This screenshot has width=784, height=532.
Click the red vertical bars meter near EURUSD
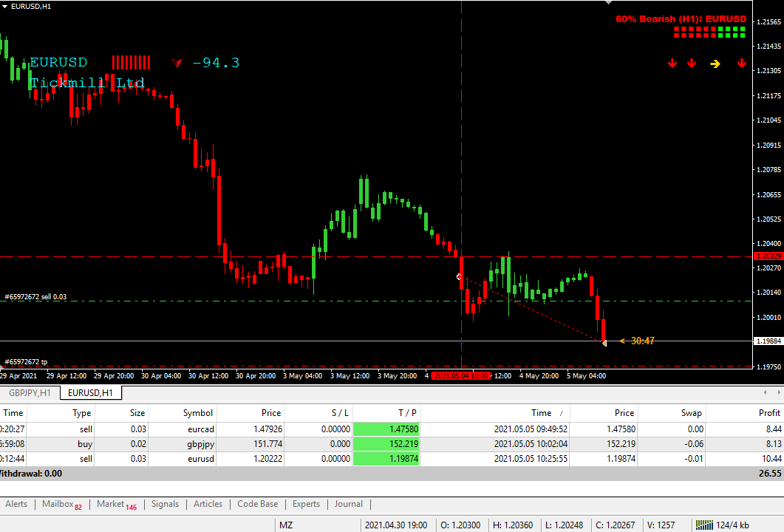click(x=131, y=63)
